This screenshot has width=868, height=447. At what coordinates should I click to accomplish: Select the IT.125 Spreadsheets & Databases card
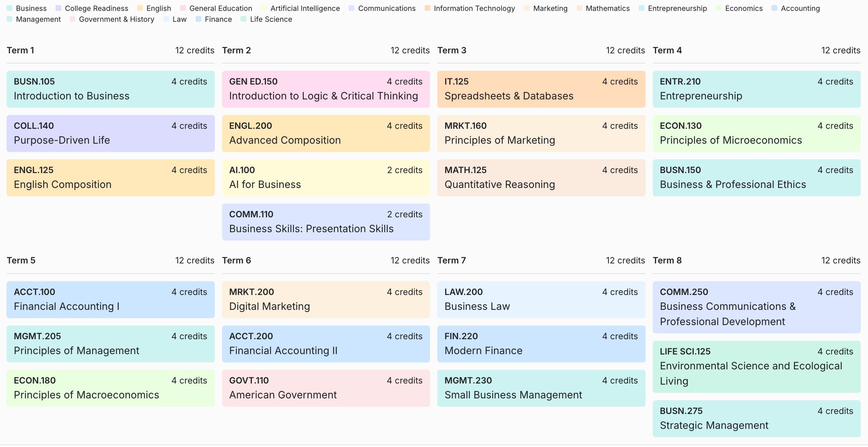pyautogui.click(x=541, y=89)
